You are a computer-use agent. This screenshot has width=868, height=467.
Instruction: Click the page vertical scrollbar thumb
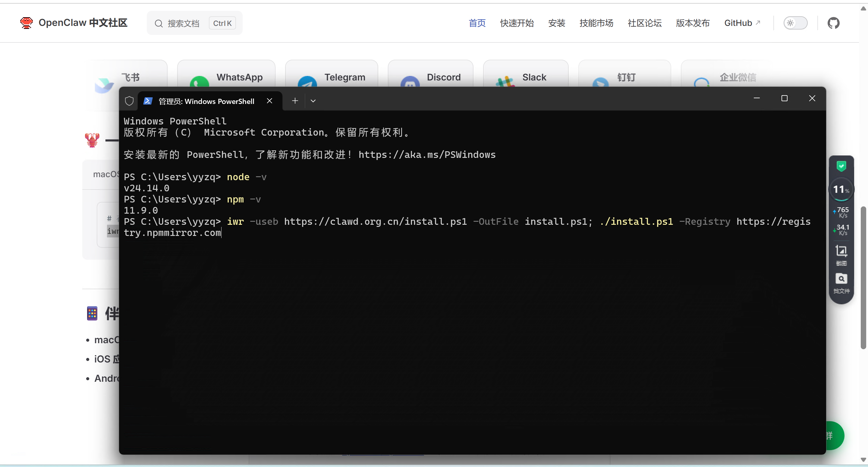(863, 278)
